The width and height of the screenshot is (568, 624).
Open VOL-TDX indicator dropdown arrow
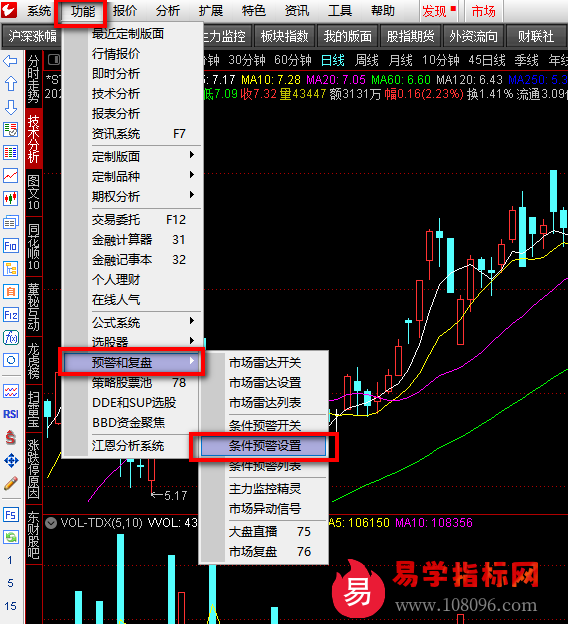click(51, 522)
